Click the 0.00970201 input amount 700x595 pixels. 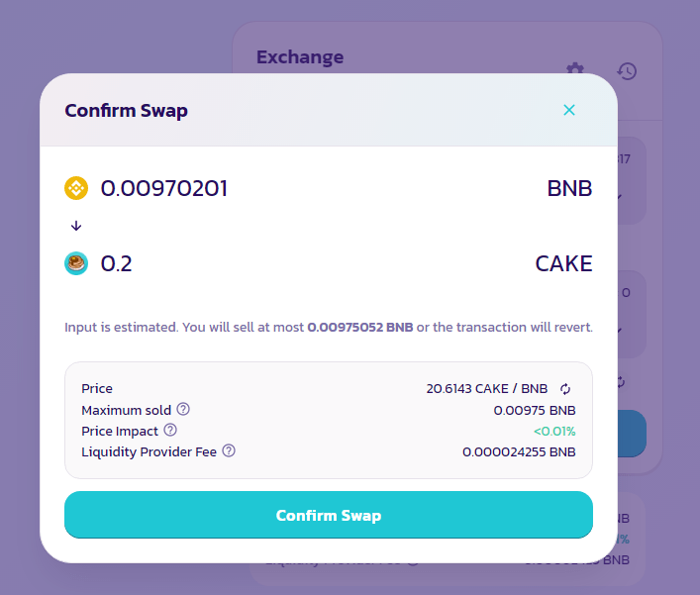(x=164, y=188)
